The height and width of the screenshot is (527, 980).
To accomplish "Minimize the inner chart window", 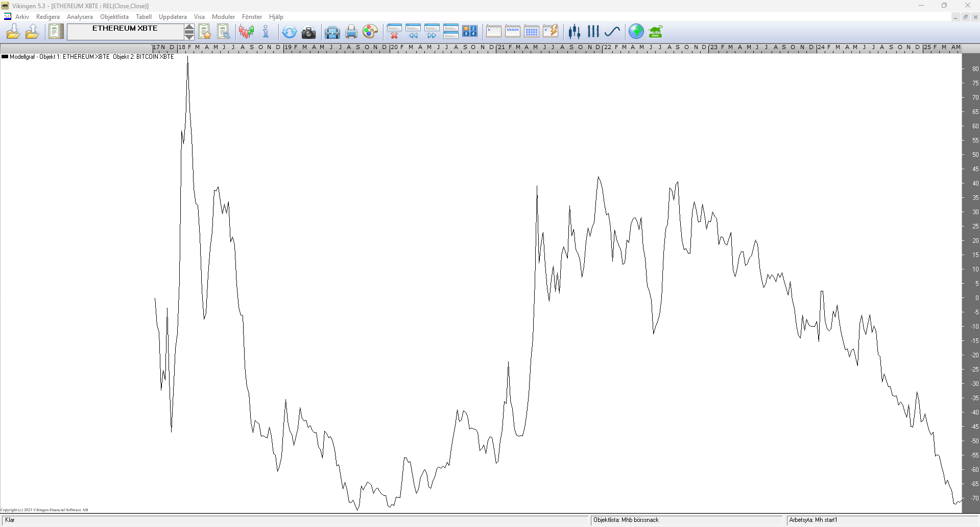I will [955, 17].
